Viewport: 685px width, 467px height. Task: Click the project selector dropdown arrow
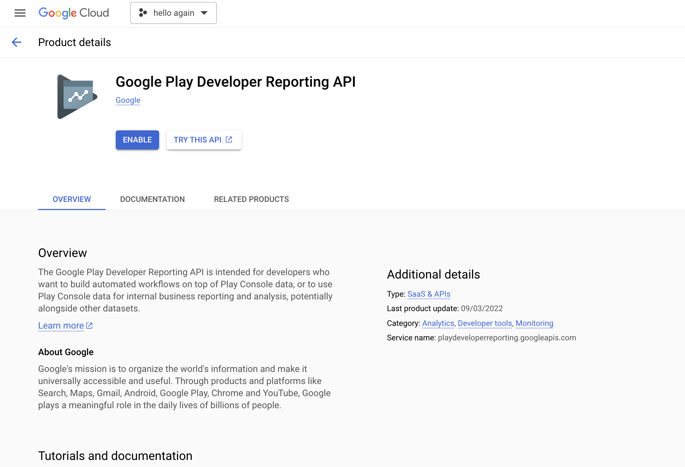point(204,13)
